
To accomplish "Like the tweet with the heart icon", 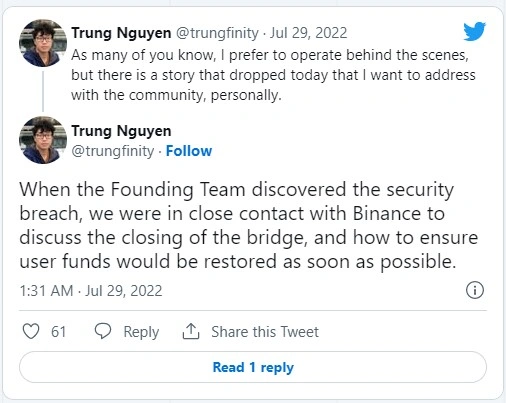I will tap(31, 331).
